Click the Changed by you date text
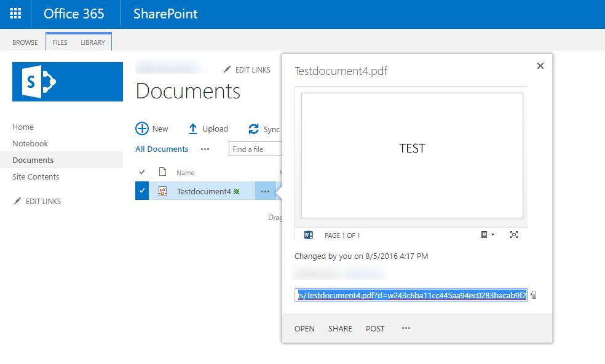The height and width of the screenshot is (364, 605). (361, 256)
